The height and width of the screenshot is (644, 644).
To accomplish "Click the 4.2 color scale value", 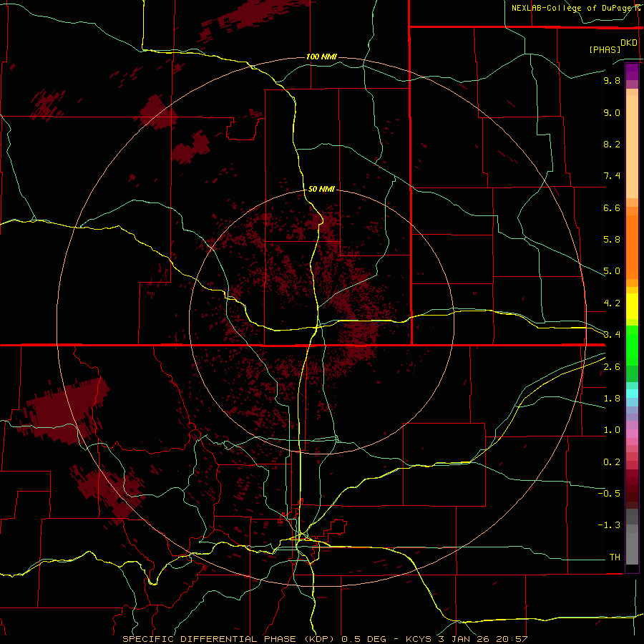I will [x=612, y=303].
